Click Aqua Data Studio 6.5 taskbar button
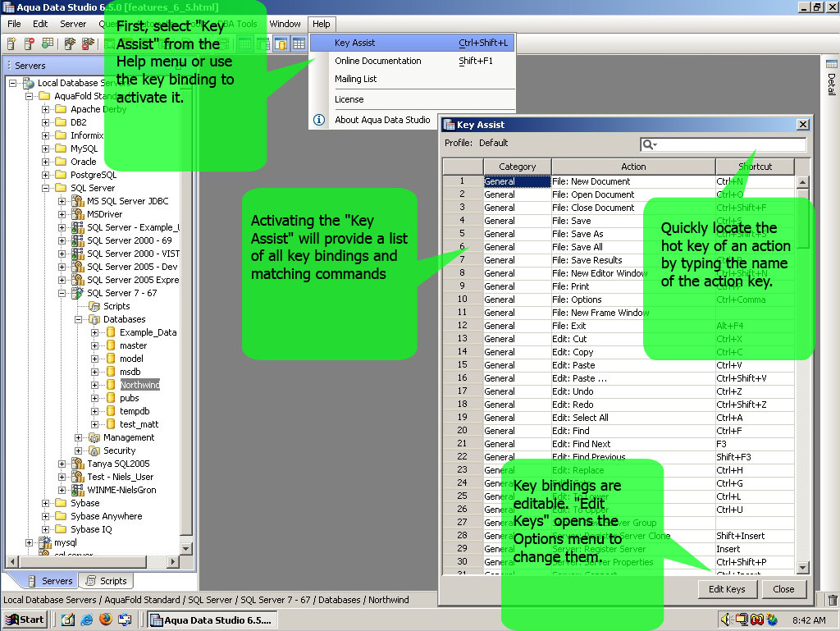840x631 pixels. pos(212,620)
